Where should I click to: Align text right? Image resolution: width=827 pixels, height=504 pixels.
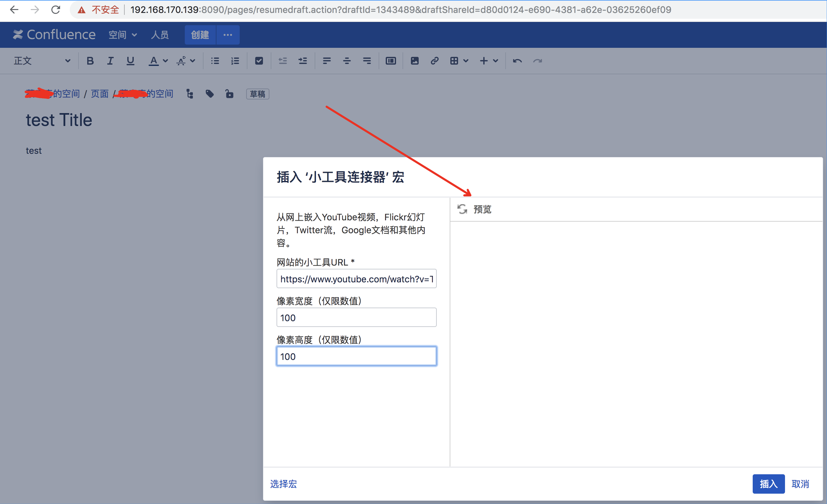tap(367, 61)
